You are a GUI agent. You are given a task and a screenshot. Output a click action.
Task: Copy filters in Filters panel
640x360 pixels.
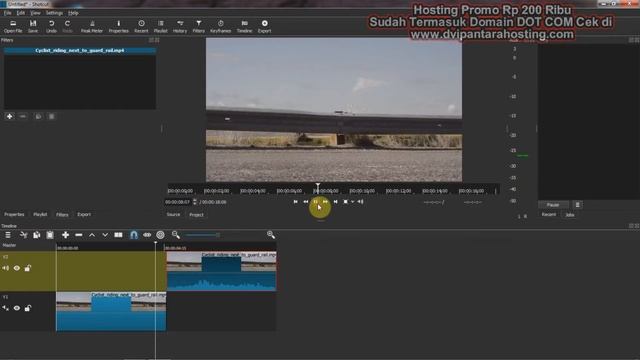point(38,116)
